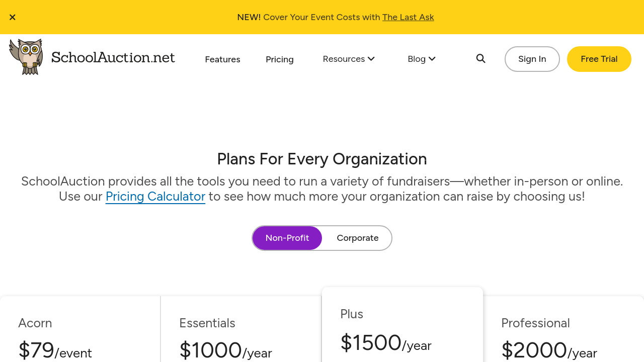The height and width of the screenshot is (362, 644).
Task: Start a Free Trial
Action: click(599, 59)
